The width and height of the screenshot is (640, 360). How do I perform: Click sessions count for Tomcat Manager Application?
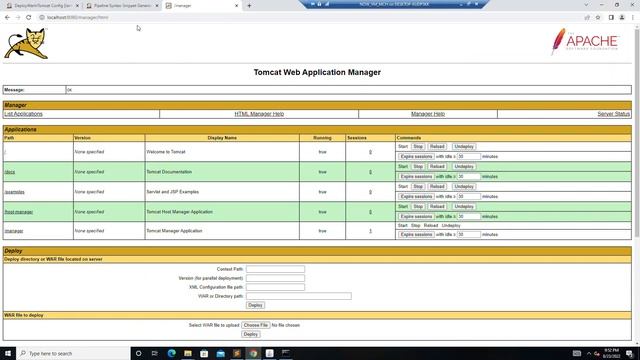pos(370,231)
